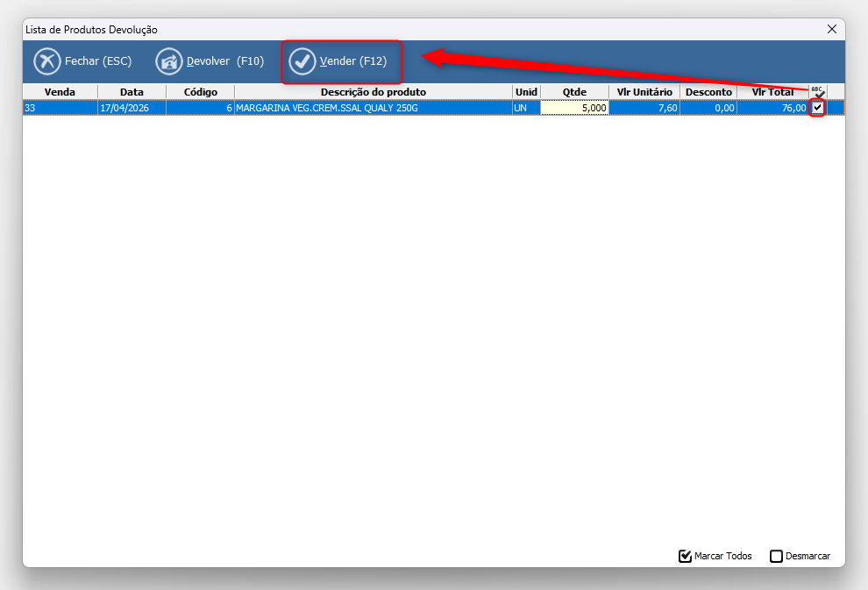The width and height of the screenshot is (868, 590).
Task: Click the Desconto column header
Action: point(708,92)
